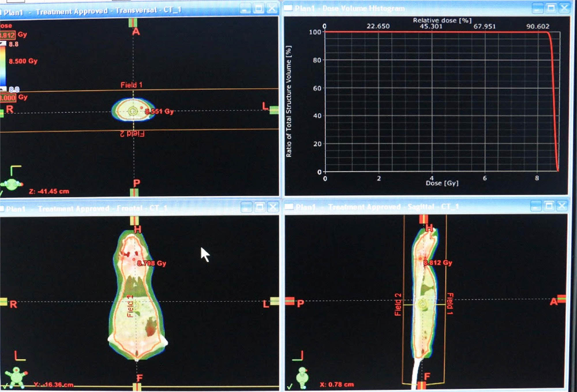Click the dose color wash gradient bar
The height and width of the screenshot is (392, 577).
[3, 66]
